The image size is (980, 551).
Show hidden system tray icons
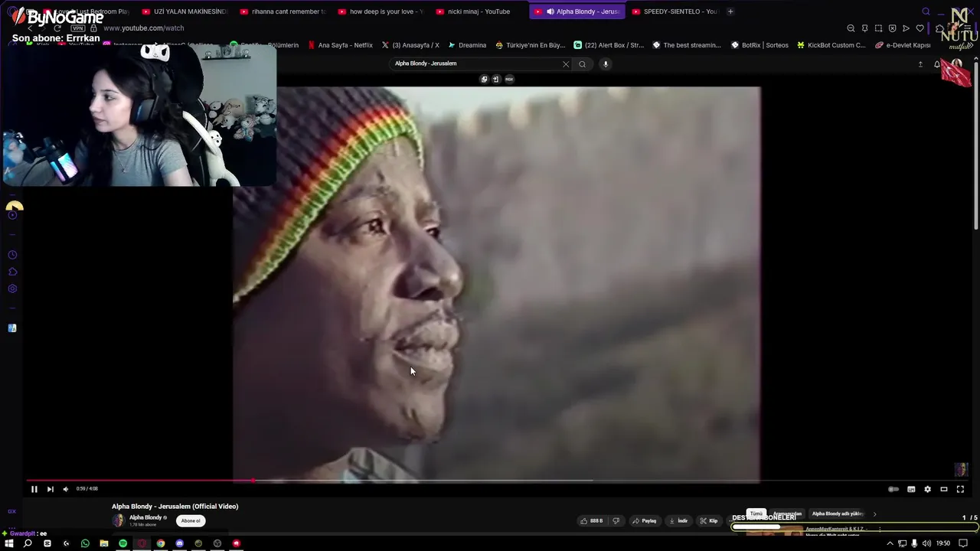pos(890,543)
